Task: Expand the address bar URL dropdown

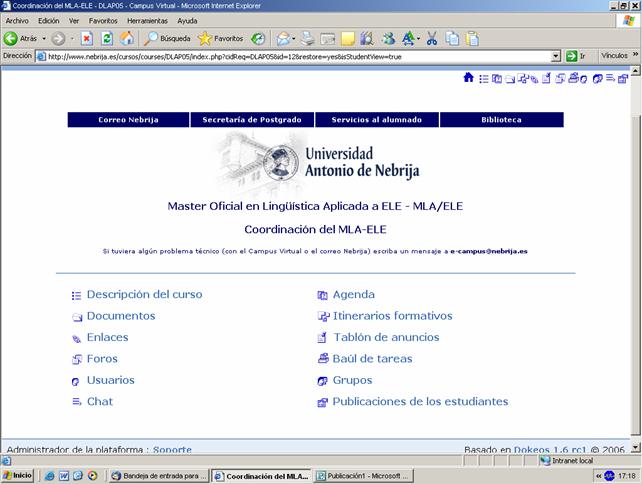Action: [556, 56]
